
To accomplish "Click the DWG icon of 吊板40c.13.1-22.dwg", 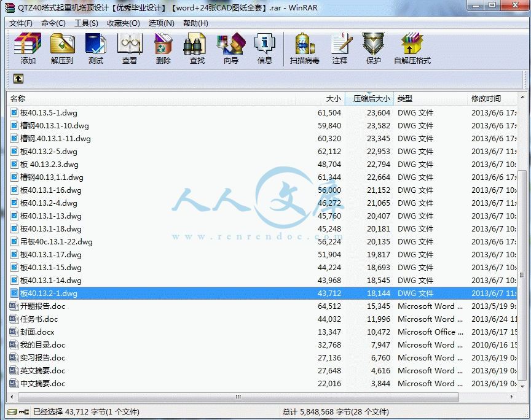I will tap(14, 242).
